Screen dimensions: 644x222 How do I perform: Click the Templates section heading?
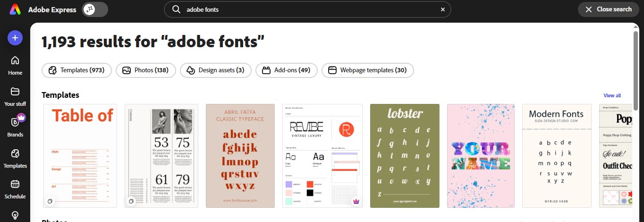[x=60, y=95]
